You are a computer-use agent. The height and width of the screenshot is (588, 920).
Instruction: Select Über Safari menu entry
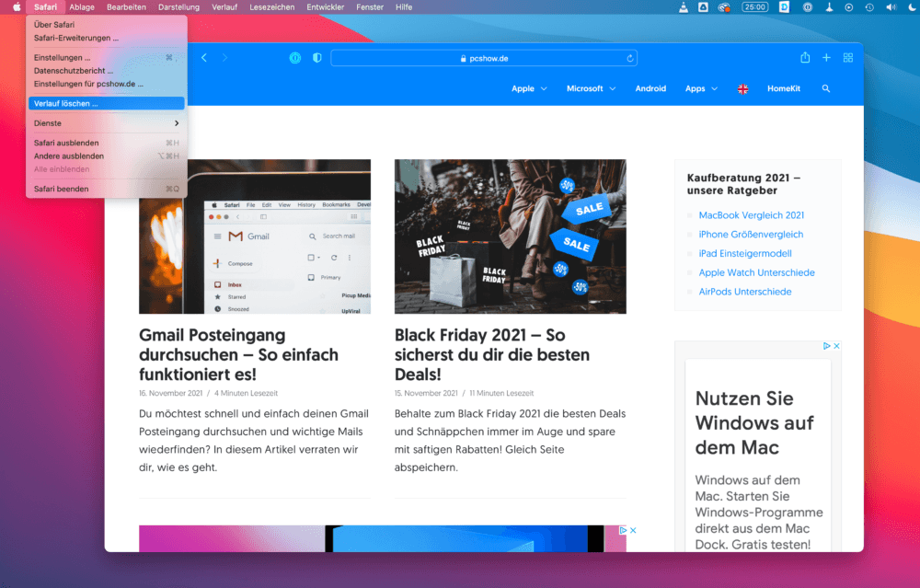pos(106,25)
